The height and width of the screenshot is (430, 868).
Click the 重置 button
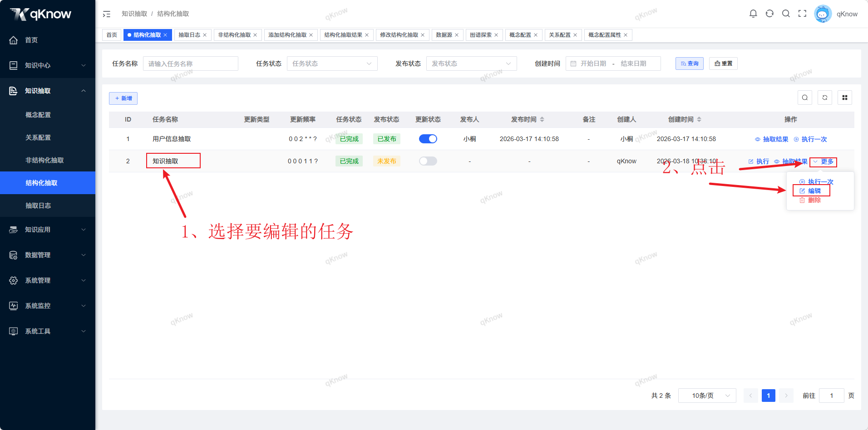[723, 64]
